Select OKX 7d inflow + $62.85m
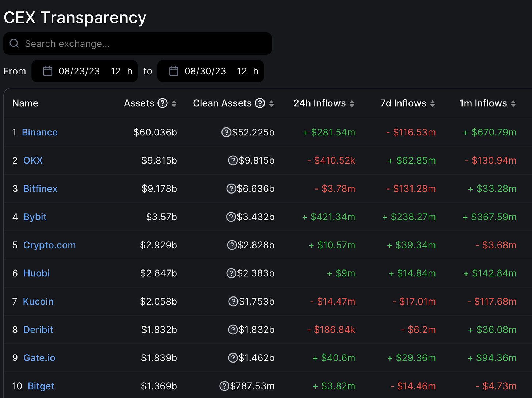532x398 pixels. (412, 160)
